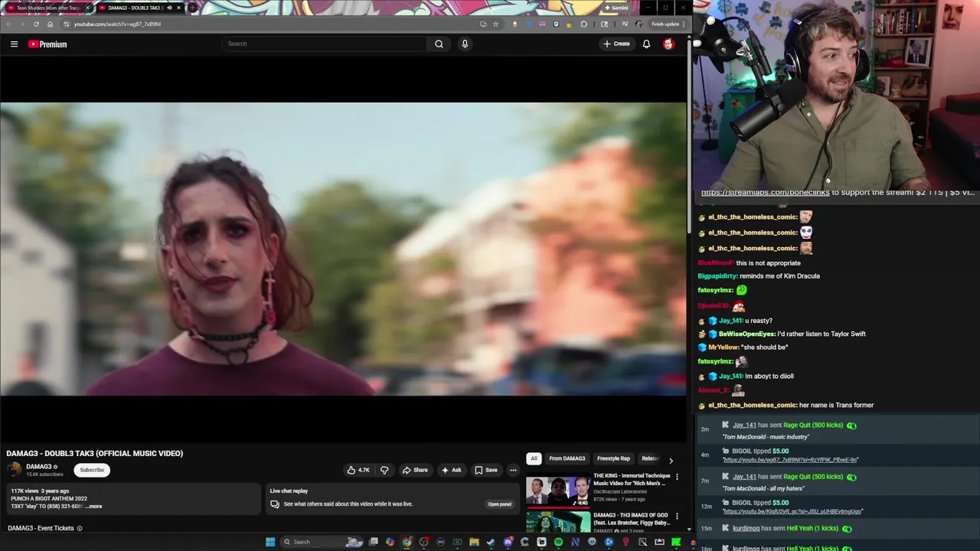Open a new browser tab

click(193, 8)
